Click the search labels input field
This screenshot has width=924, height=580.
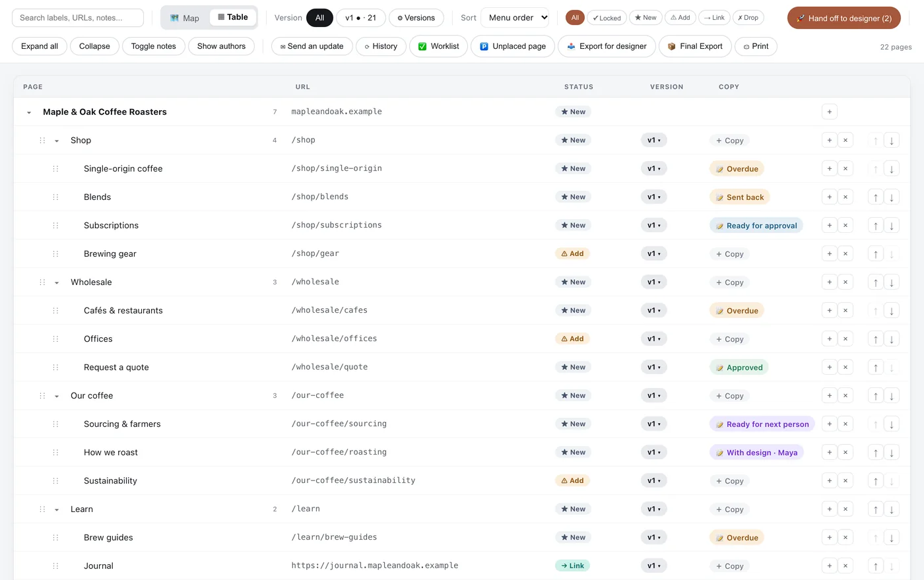(x=78, y=18)
